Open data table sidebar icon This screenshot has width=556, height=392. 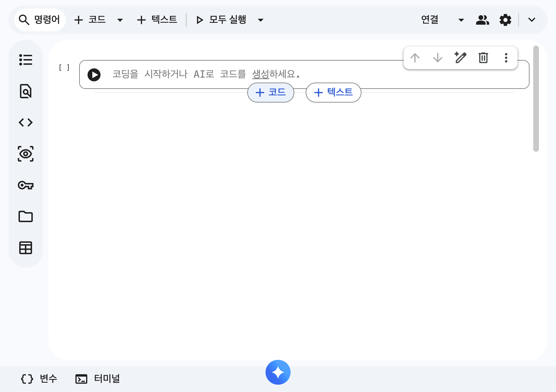(x=26, y=248)
